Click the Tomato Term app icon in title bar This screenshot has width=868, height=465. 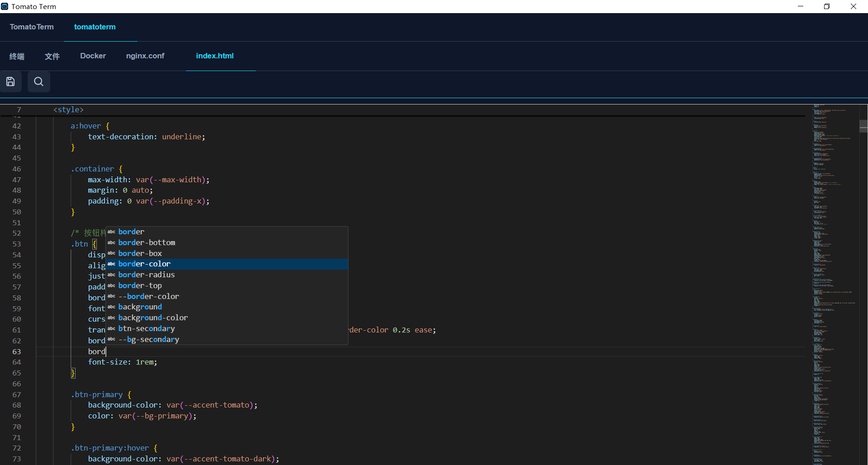pos(5,6)
